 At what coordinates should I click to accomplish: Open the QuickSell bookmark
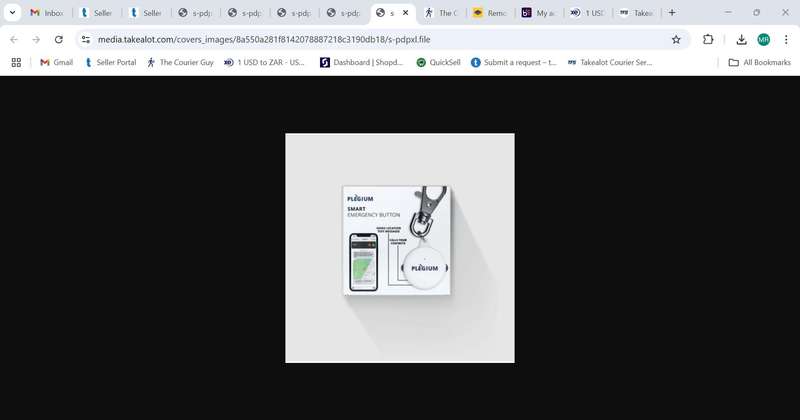click(438, 62)
